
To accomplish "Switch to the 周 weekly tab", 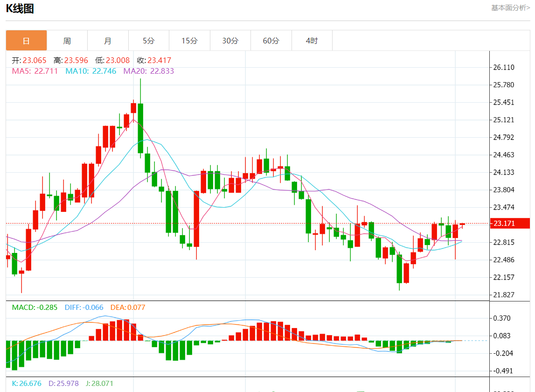I will click(x=67, y=41).
